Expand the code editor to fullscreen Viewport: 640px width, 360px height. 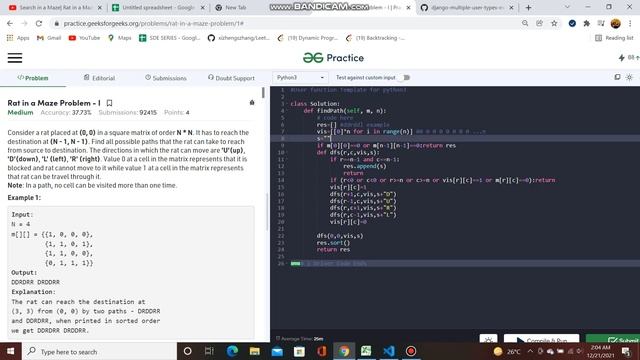click(x=617, y=77)
